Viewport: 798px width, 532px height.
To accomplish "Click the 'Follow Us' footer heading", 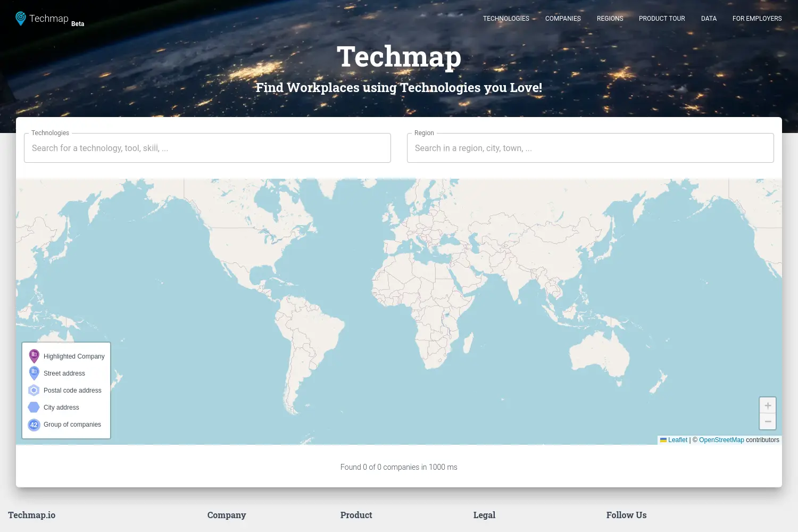I will coord(627,515).
